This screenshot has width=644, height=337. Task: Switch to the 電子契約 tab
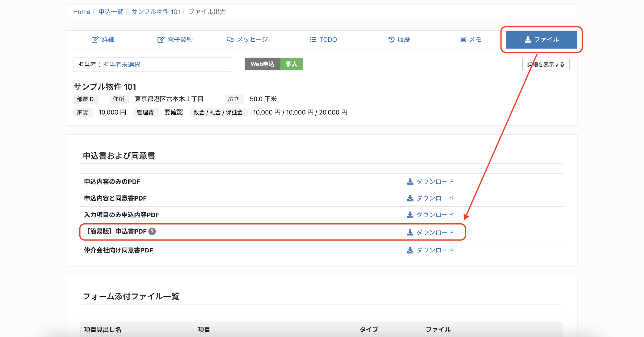[x=175, y=39]
